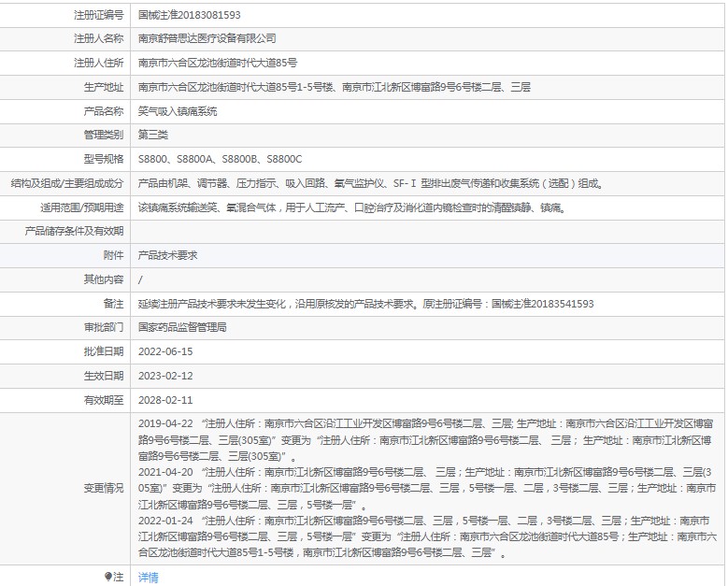Click the 批准日期 label
728x586 pixels.
tap(104, 351)
